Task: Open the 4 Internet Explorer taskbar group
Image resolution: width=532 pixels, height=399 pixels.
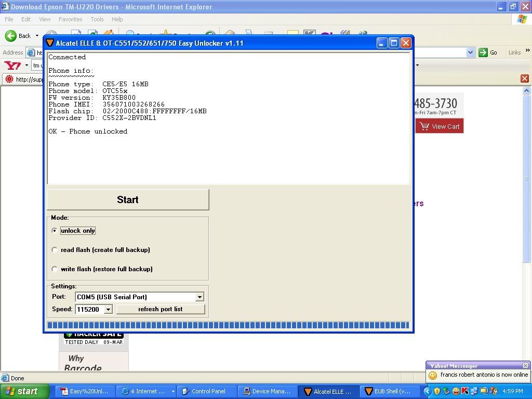Action: point(147,391)
